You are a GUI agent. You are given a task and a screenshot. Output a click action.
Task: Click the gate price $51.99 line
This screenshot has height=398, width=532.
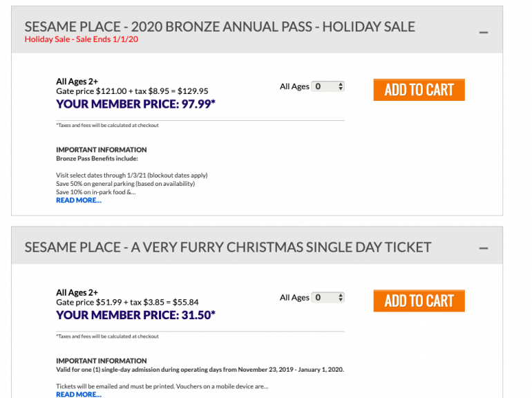pos(127,301)
